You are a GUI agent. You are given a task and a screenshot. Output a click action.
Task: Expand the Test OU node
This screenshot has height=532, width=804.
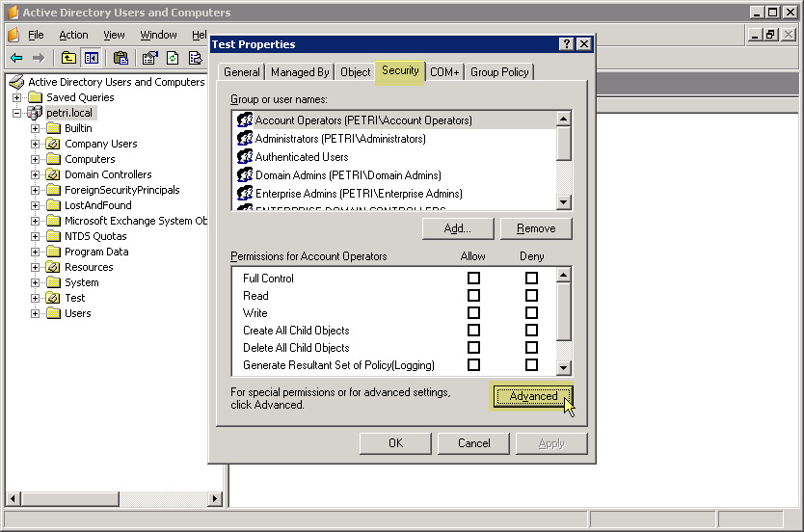click(x=35, y=298)
